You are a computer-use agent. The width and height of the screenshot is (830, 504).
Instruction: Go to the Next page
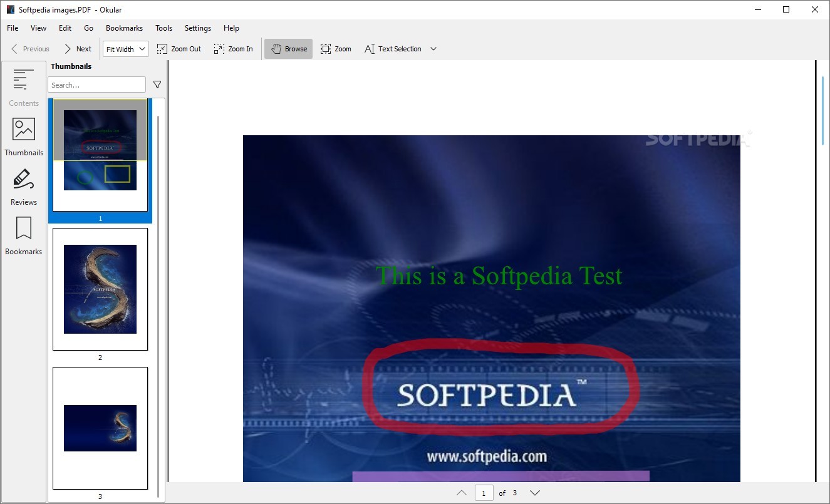78,49
